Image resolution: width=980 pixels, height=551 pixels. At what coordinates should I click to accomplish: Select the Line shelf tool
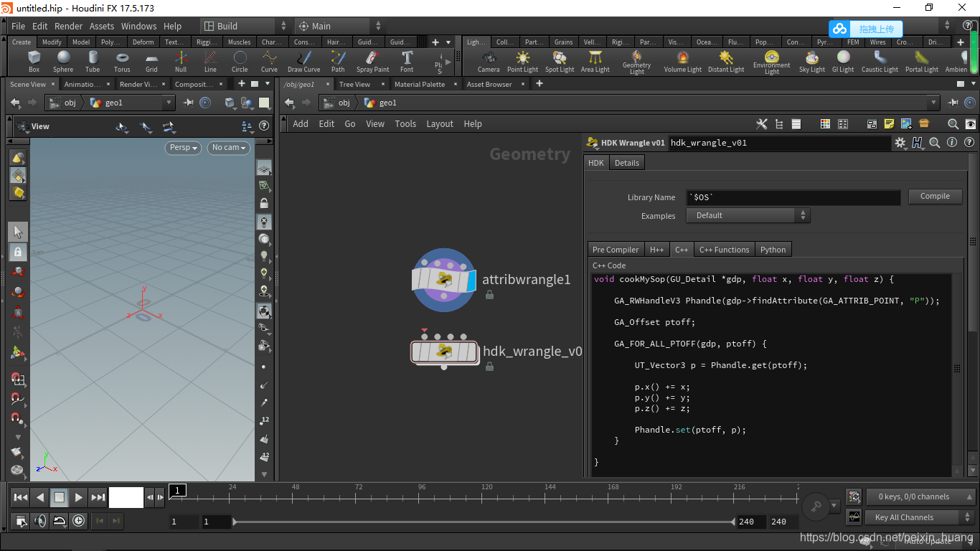coord(210,61)
